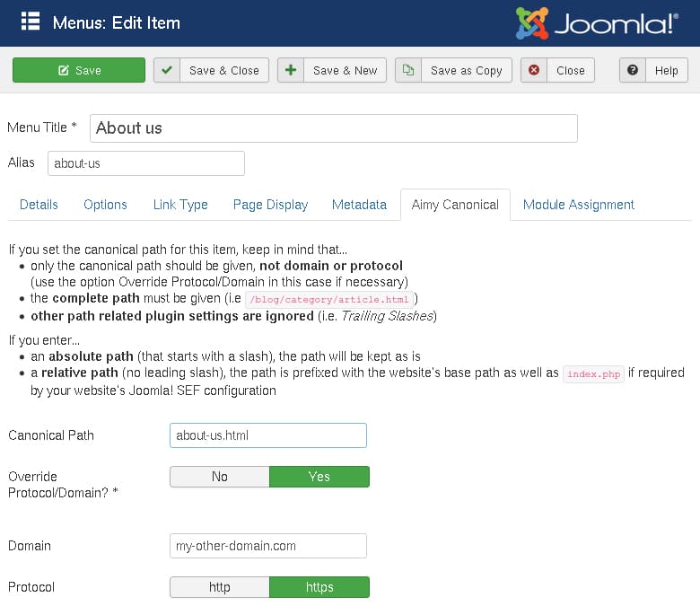Go to the Link Type tab
Viewport: 700px width, 606px height.
tap(180, 205)
